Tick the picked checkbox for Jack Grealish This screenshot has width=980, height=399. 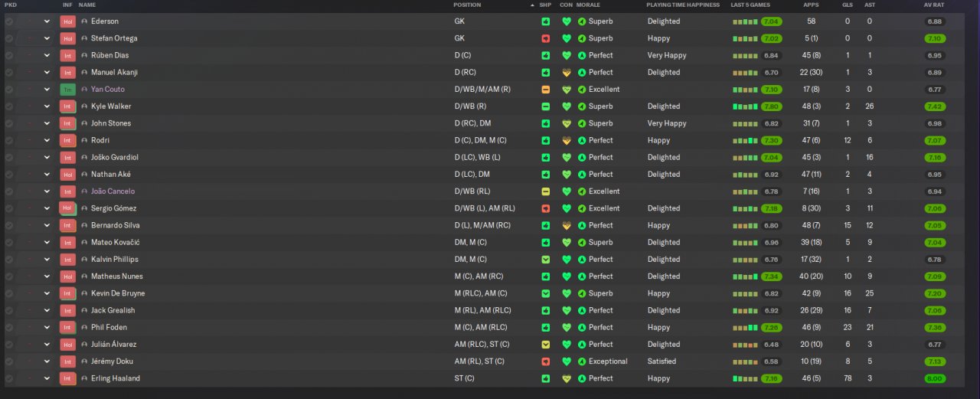[x=8, y=310]
